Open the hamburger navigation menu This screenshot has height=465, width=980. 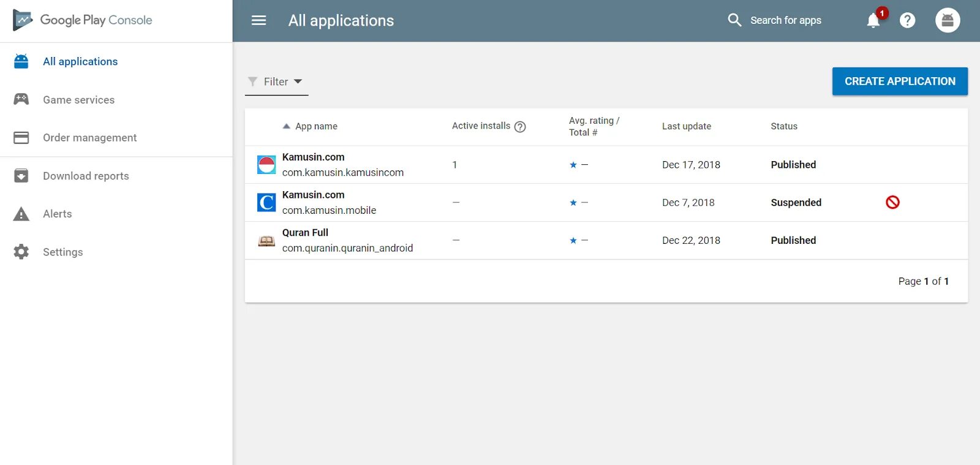[x=259, y=20]
